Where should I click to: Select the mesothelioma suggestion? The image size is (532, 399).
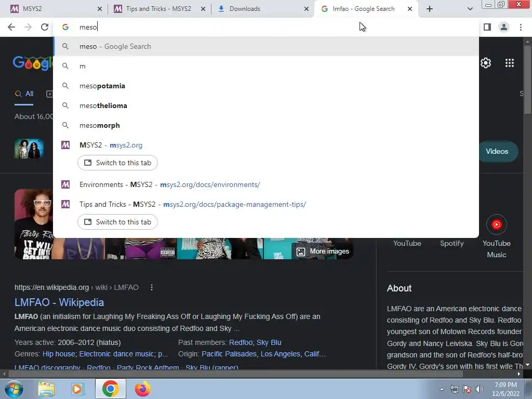pos(266,105)
